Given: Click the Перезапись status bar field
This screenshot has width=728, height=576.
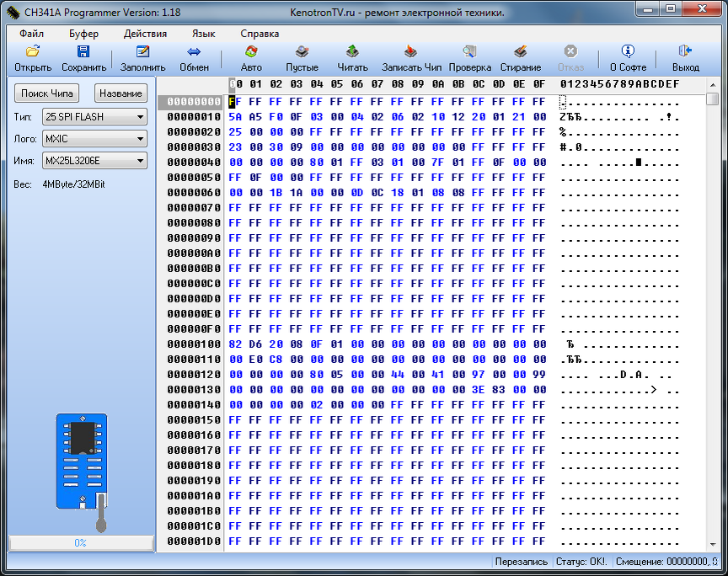Looking at the screenshot, I should click(522, 562).
